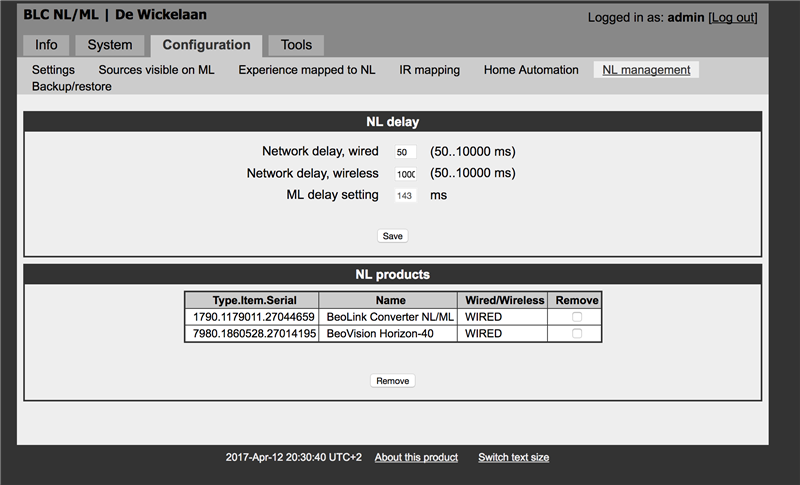Click the Remove column header
The image size is (800, 485).
tap(575, 300)
